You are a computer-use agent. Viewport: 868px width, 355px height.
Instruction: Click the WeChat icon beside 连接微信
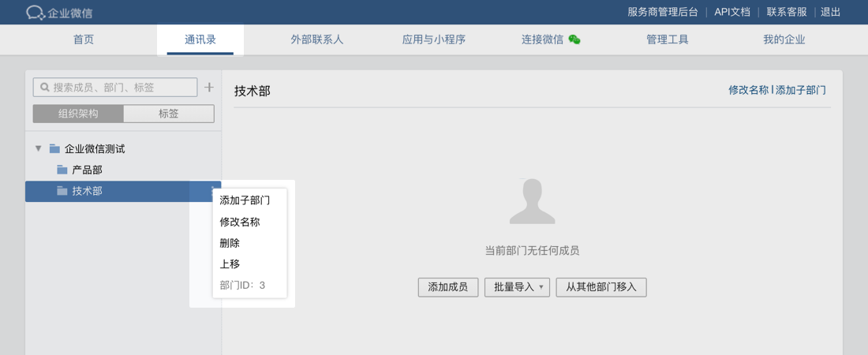(x=574, y=40)
